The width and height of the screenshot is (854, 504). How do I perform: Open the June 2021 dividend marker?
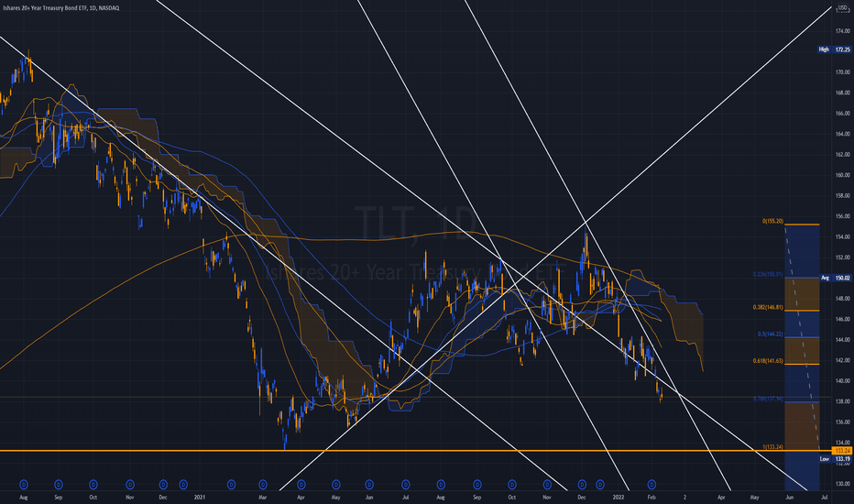pyautogui.click(x=369, y=484)
